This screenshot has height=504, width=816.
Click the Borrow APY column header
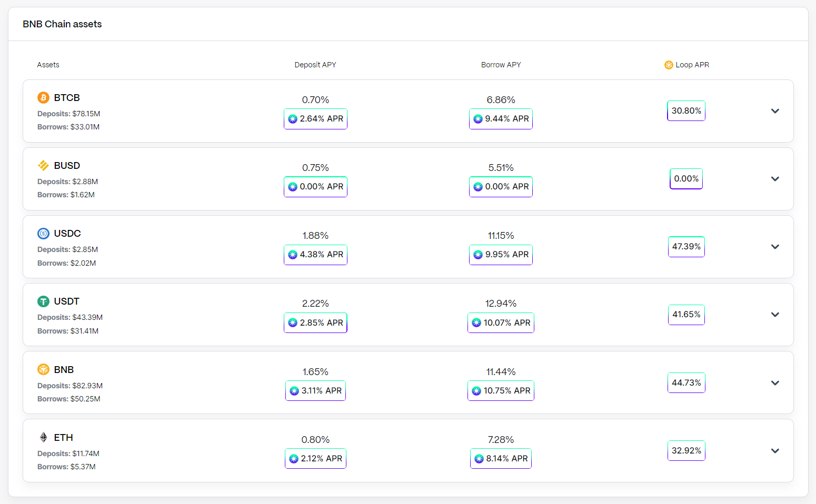tap(501, 65)
